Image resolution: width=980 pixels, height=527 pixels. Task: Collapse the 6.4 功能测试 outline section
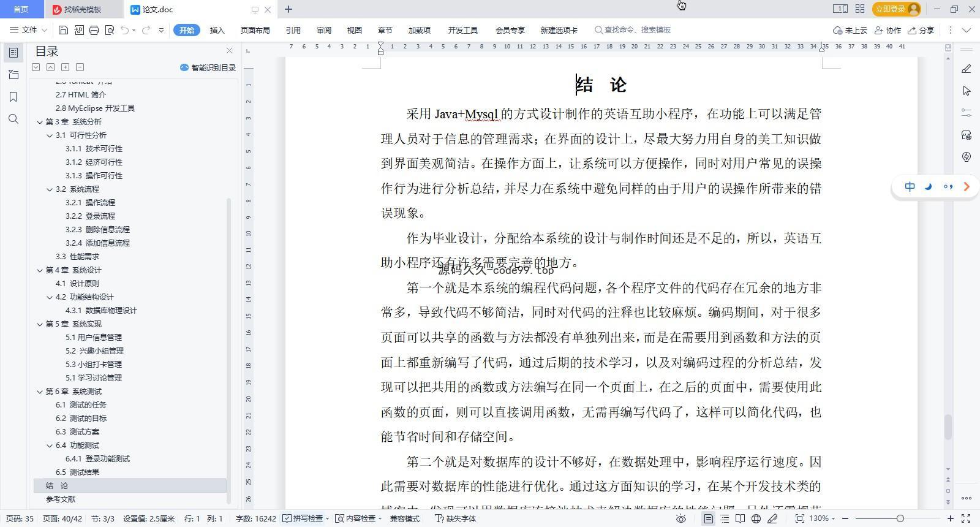[x=50, y=445]
